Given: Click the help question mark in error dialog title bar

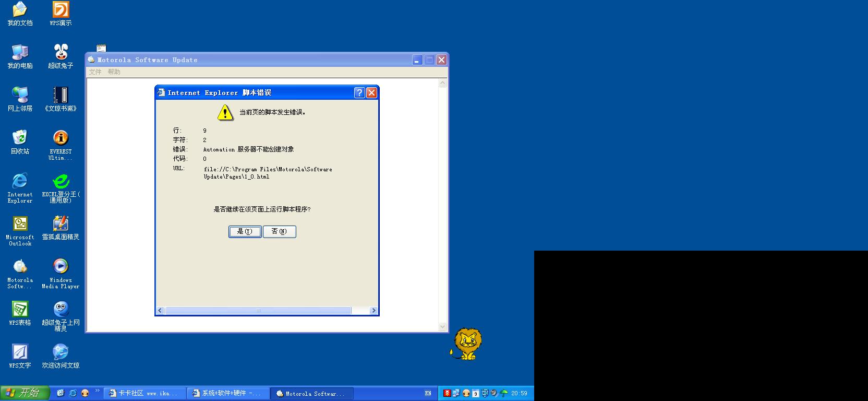Looking at the screenshot, I should (359, 92).
